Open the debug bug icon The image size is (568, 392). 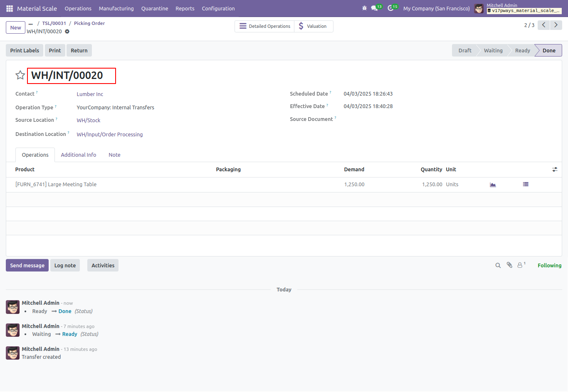click(365, 8)
